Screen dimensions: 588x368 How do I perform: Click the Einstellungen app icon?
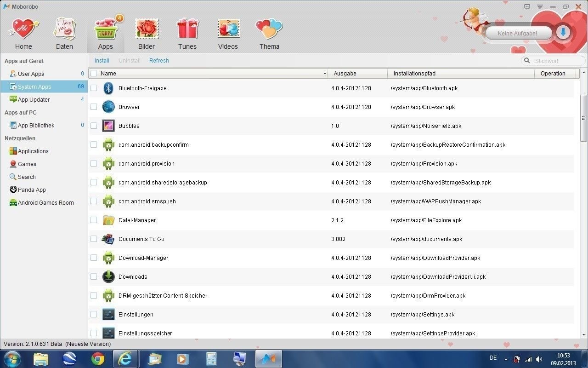pyautogui.click(x=108, y=315)
